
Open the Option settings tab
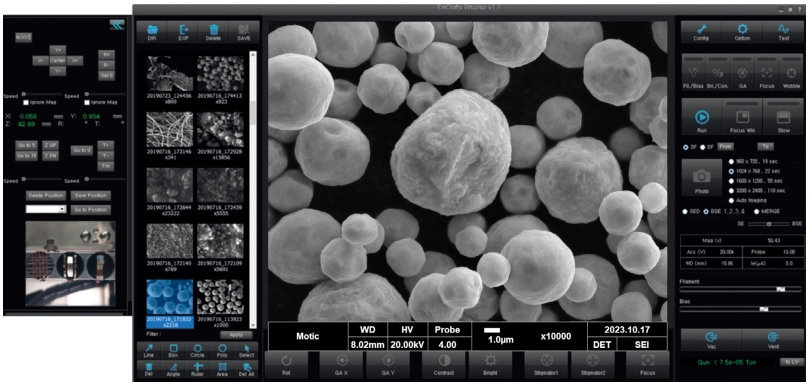(742, 32)
